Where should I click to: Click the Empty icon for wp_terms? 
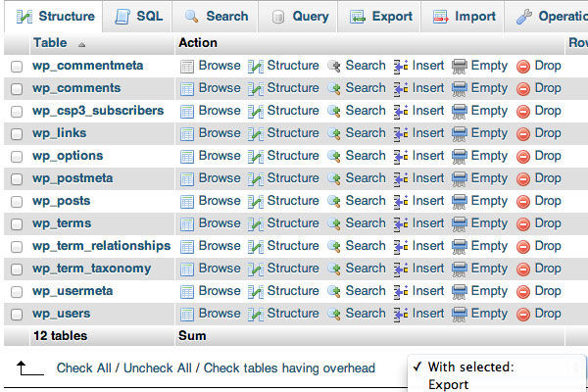460,224
